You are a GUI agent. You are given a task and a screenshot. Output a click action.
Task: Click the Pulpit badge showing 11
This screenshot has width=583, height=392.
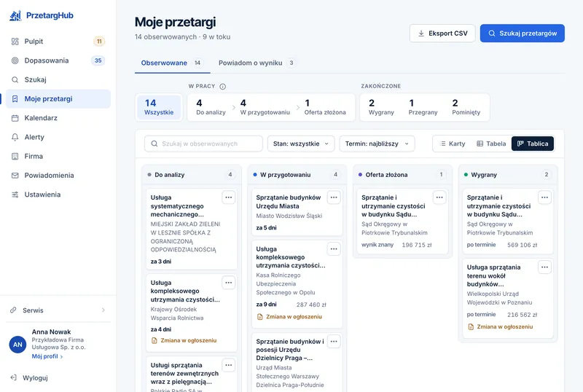(99, 42)
